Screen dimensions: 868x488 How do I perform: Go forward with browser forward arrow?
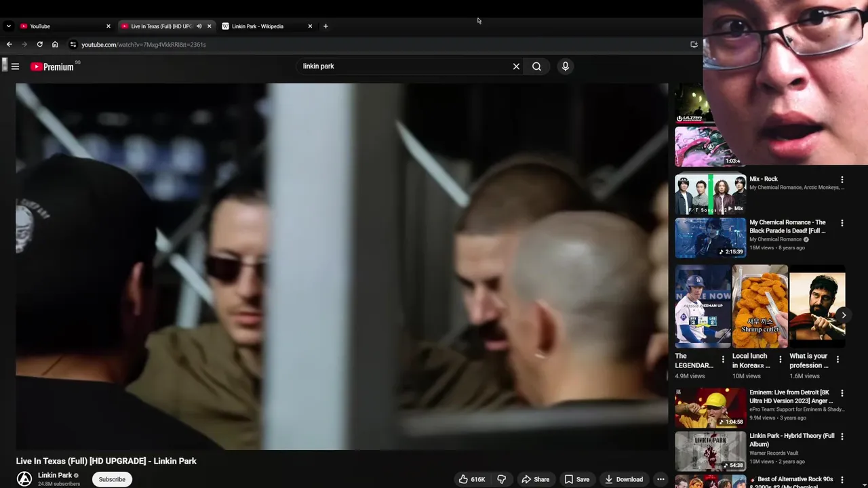coord(24,45)
